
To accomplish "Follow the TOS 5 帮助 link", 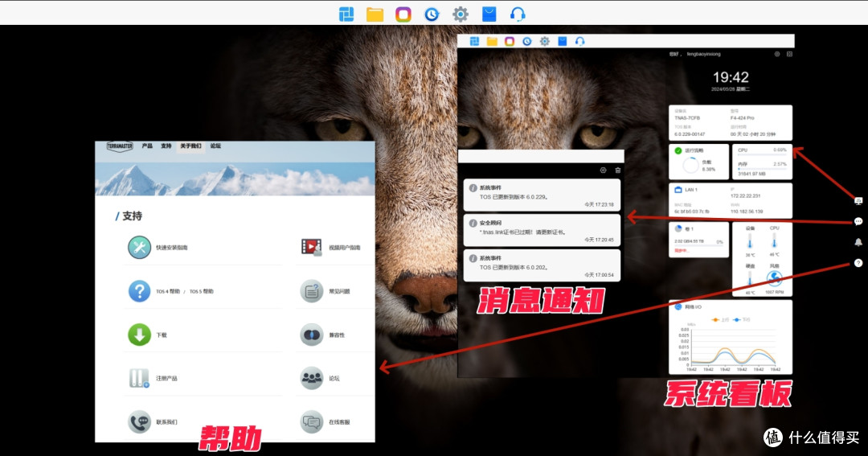I will (x=202, y=291).
